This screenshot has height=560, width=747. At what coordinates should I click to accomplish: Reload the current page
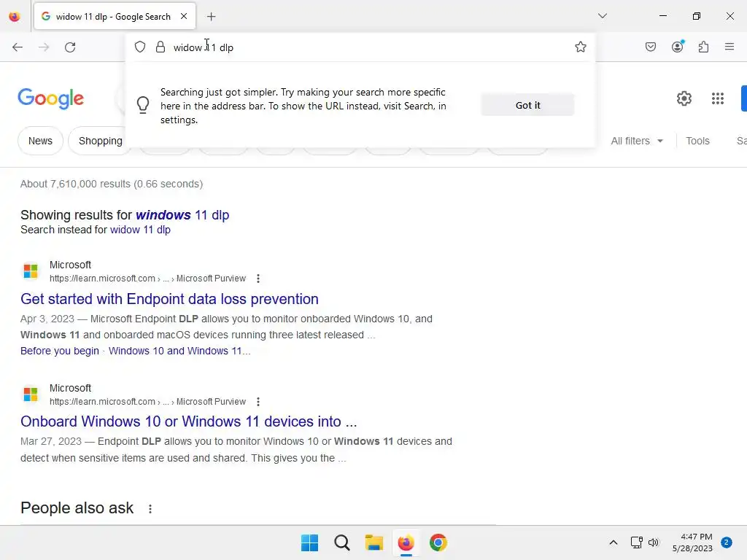click(70, 47)
